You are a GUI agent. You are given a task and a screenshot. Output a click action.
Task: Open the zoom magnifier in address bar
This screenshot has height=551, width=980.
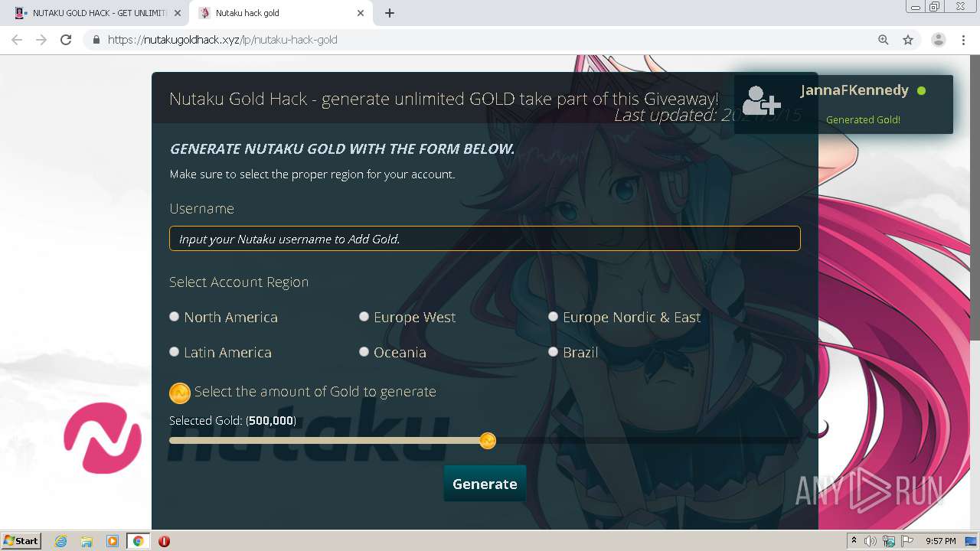[884, 40]
